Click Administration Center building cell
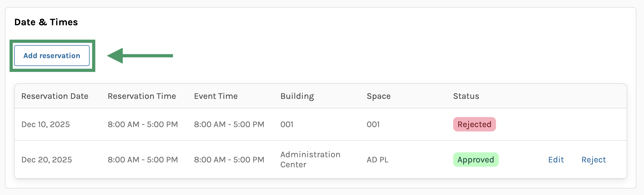The height and width of the screenshot is (195, 644). coord(310,159)
